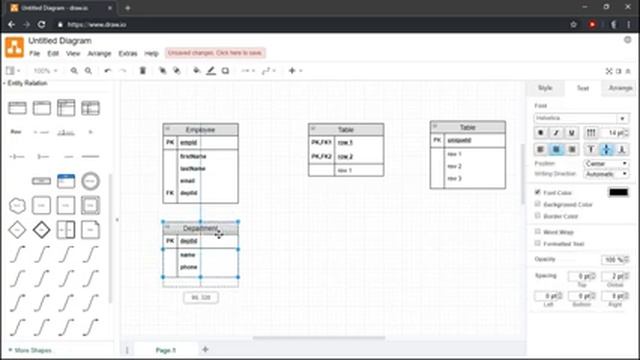Screen dimensions: 640x360
Task: Click the To Front icon
Action: click(x=162, y=71)
